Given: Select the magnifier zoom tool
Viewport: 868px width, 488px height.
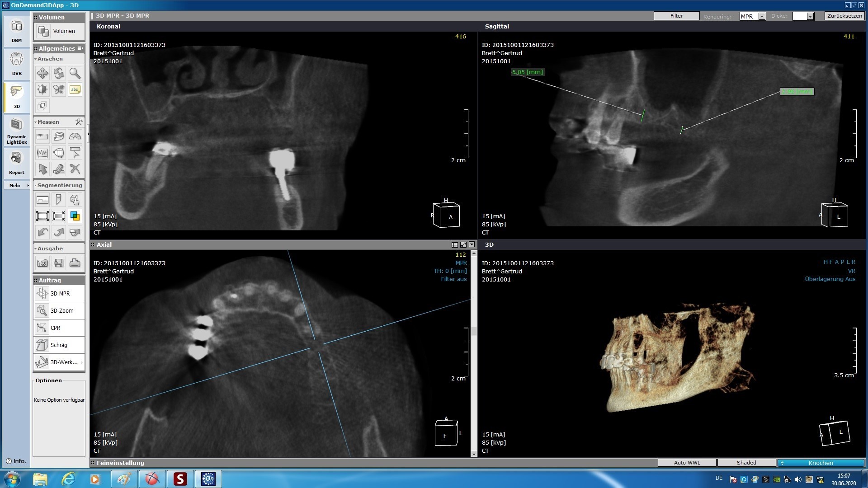Looking at the screenshot, I should [x=75, y=73].
